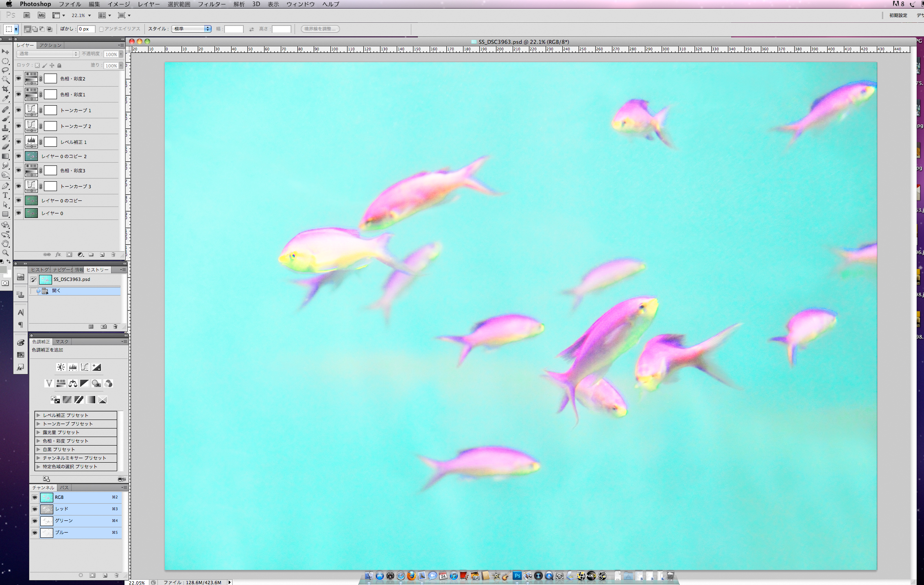This screenshot has height=585, width=924.
Task: Select the Hand tool
Action: click(5, 244)
